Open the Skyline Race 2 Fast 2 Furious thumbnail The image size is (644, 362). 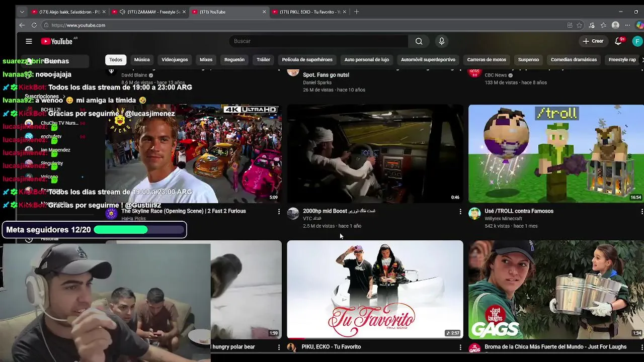193,153
